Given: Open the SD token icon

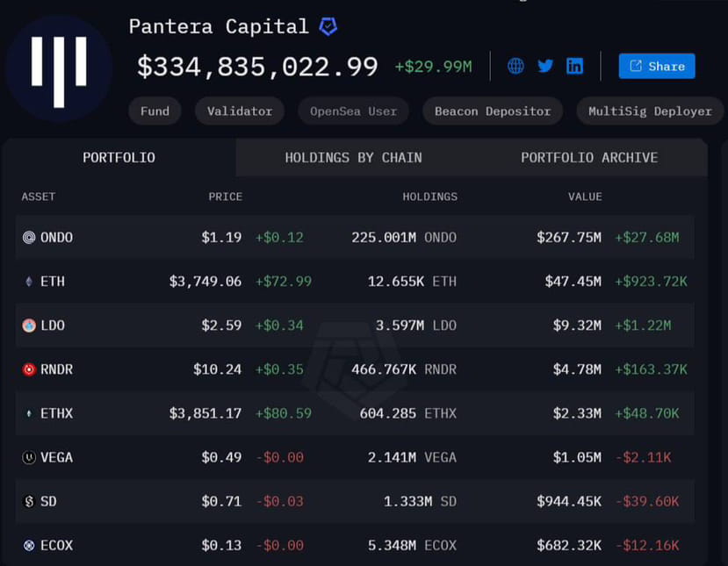Looking at the screenshot, I should point(29,500).
